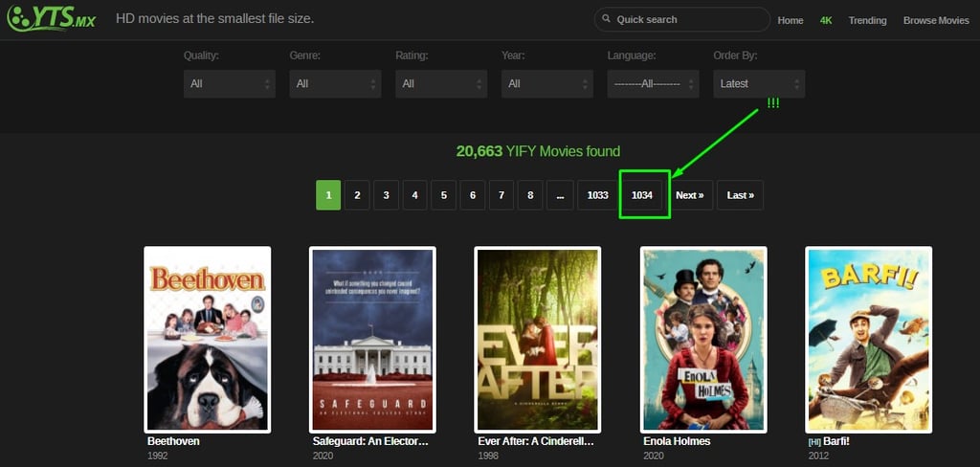The width and height of the screenshot is (980, 467).
Task: Go to page 4
Action: click(x=414, y=195)
